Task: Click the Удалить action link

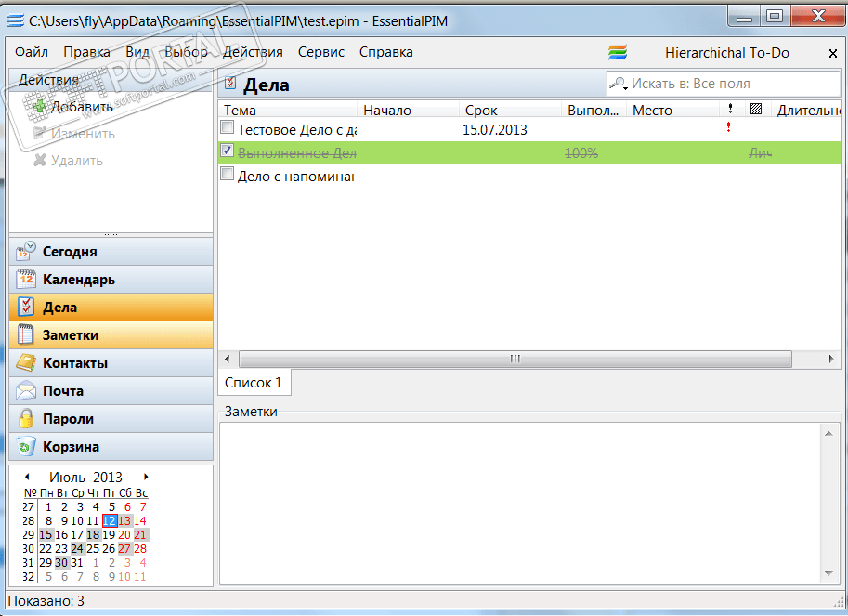Action: 77,161
